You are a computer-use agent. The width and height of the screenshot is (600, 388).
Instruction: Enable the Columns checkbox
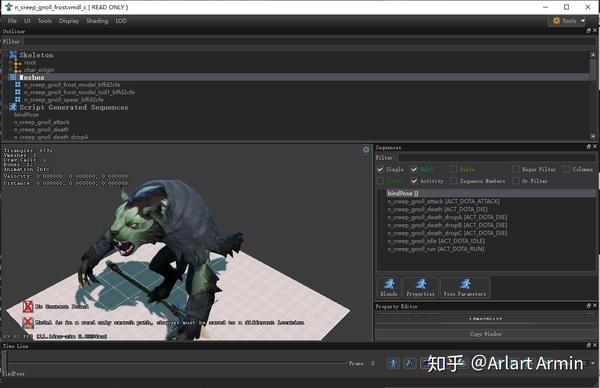567,169
